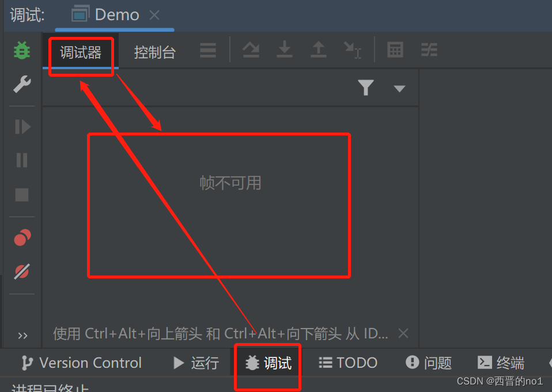This screenshot has height=392, width=552.
Task: Toggle the frames filter funnel icon
Action: coord(366,88)
